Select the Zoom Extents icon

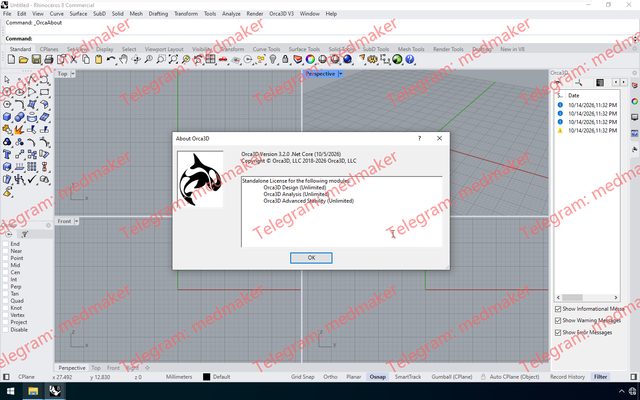(173, 60)
